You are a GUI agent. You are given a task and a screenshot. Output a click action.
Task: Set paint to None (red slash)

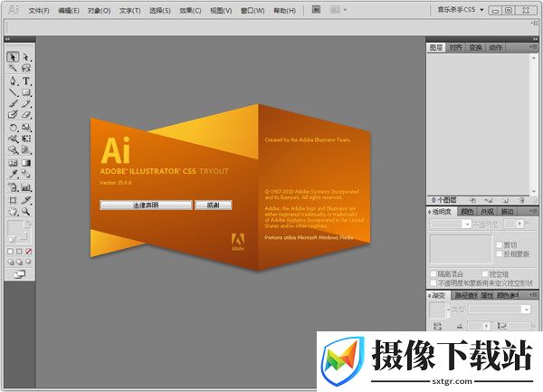pyautogui.click(x=28, y=252)
